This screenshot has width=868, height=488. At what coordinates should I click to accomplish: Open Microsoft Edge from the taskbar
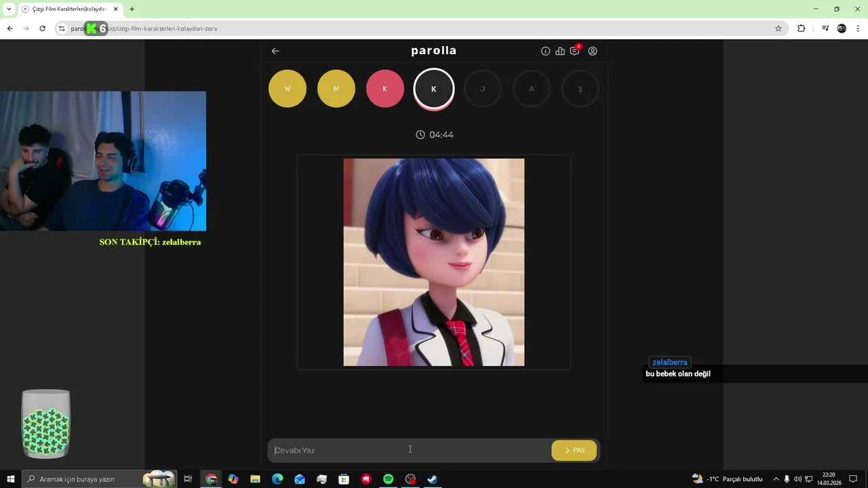277,479
